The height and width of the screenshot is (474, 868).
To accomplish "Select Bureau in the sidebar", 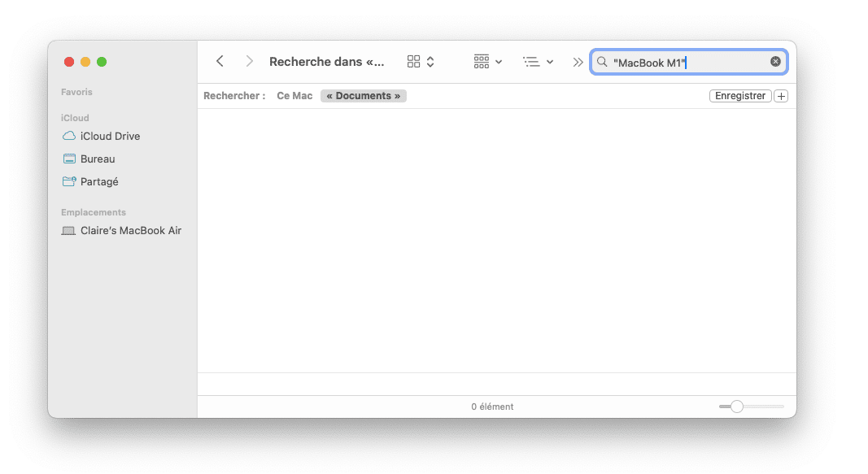I will (x=98, y=159).
